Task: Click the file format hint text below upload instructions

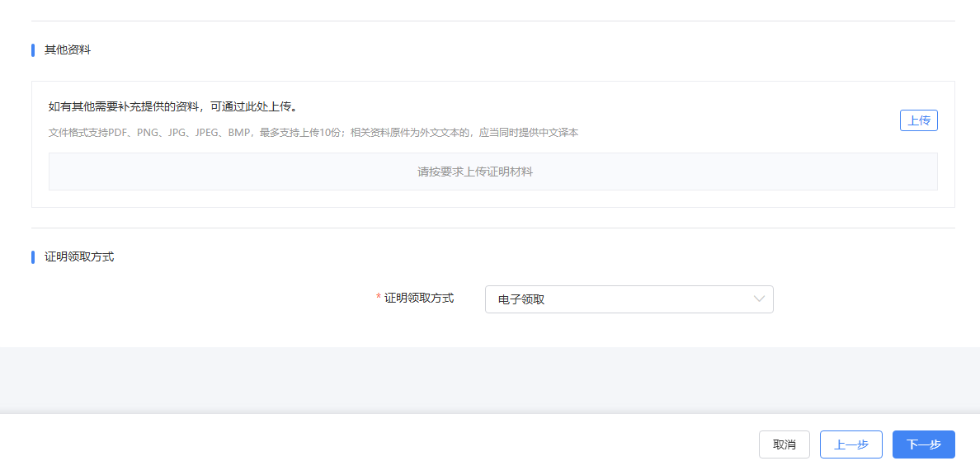Action: point(313,132)
